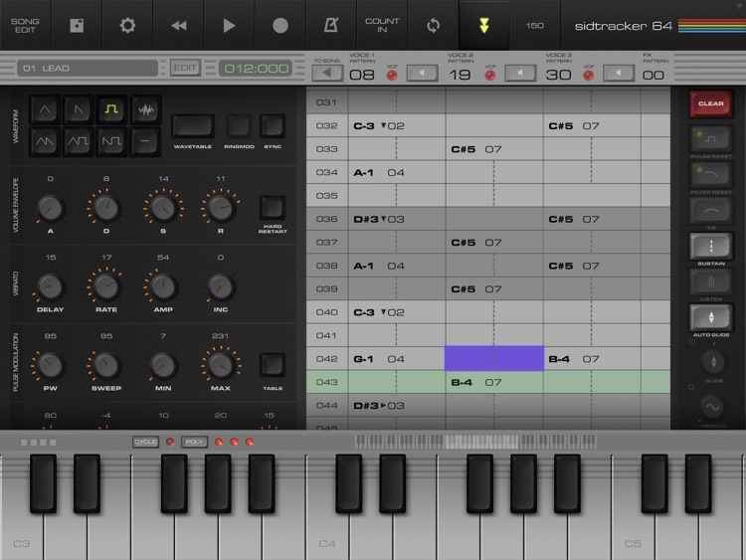Click the Glide knob in right panel
Image resolution: width=746 pixels, height=560 pixels.
[713, 362]
